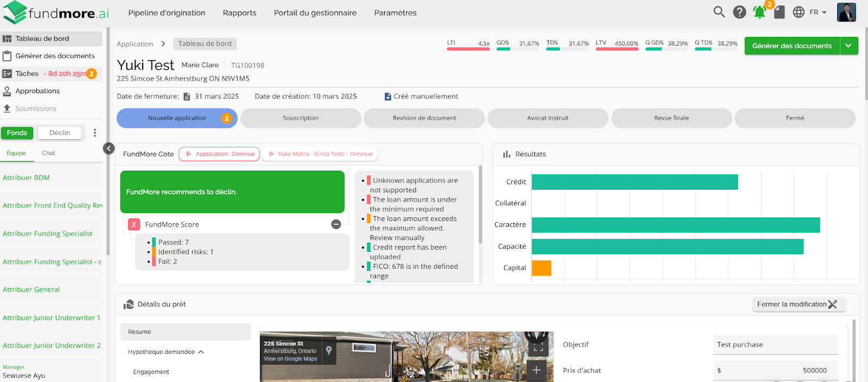868x382 pixels.
Task: Click the fundmore.ai logo
Action: [x=55, y=12]
